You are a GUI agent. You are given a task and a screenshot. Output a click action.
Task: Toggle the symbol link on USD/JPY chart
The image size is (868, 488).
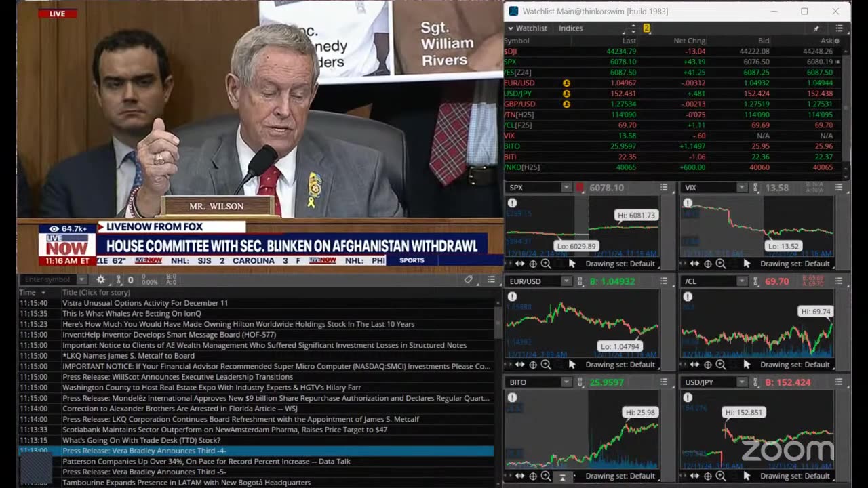tap(755, 382)
